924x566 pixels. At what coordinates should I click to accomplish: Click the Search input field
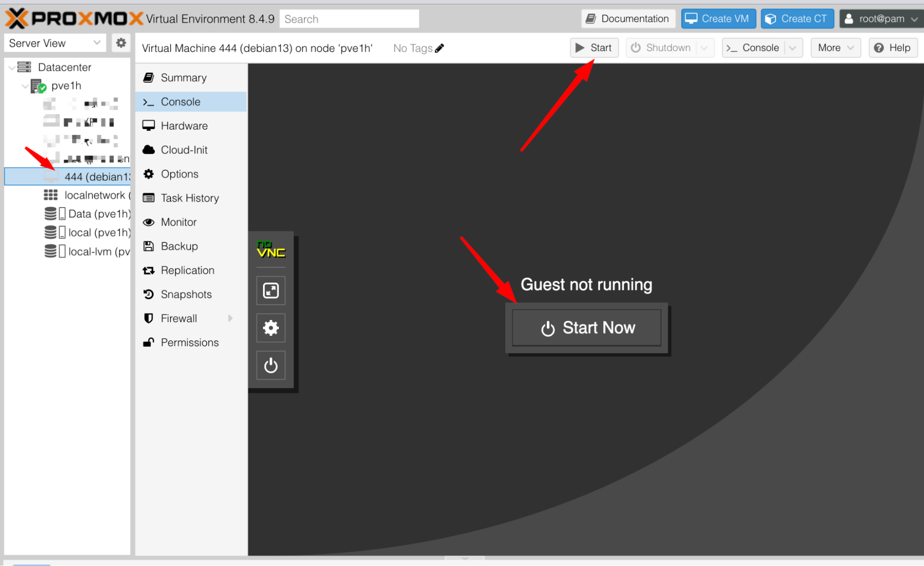click(x=349, y=19)
